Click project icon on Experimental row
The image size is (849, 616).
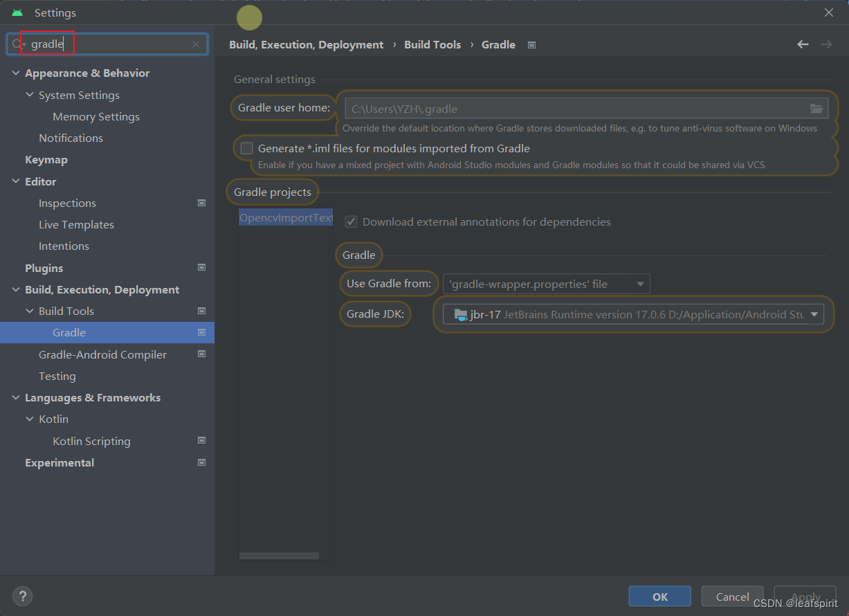pos(202,462)
